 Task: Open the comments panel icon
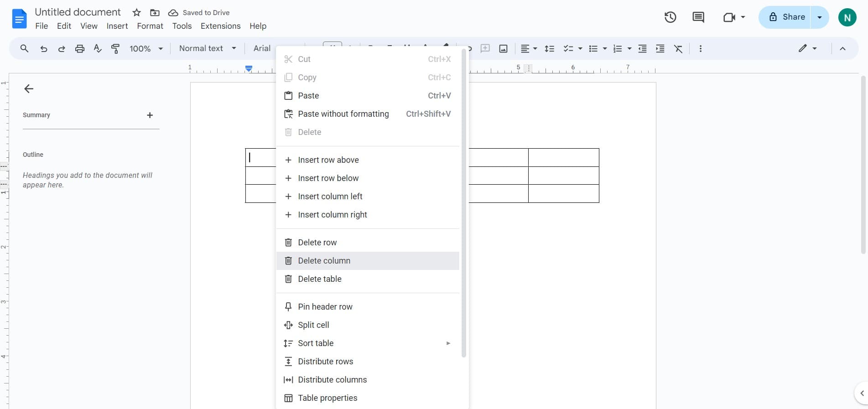(x=698, y=17)
